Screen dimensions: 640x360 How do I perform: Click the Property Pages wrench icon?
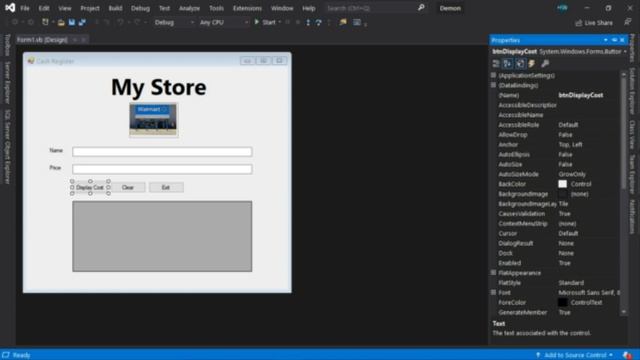point(545,64)
